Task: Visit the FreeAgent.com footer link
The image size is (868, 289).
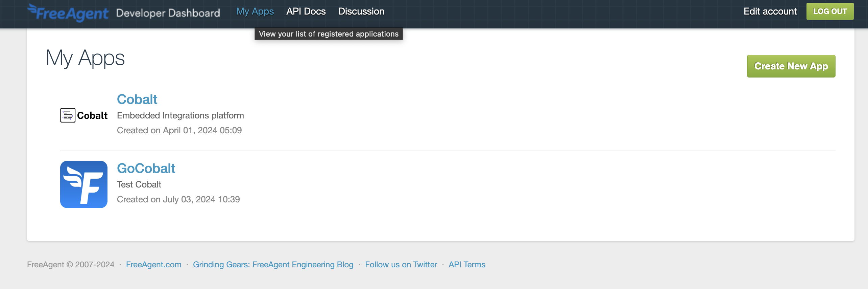Action: coord(154,265)
